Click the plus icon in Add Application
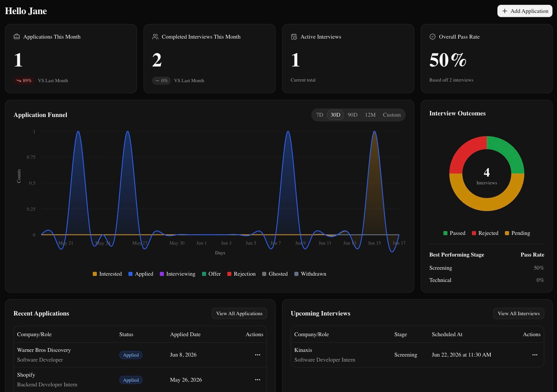557x392 pixels. click(x=505, y=11)
